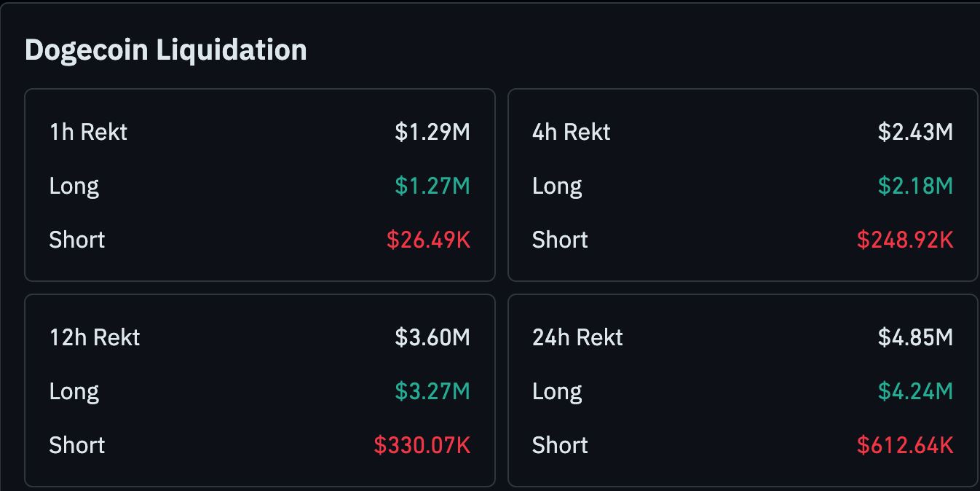Select the 1h Long value $1.27M
This screenshot has width=980, height=491.
pyautogui.click(x=432, y=186)
